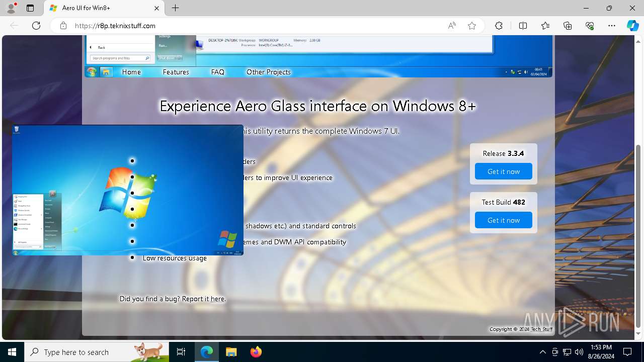Screen dimensions: 644x362
Task: Open the volume control
Action: (579, 352)
